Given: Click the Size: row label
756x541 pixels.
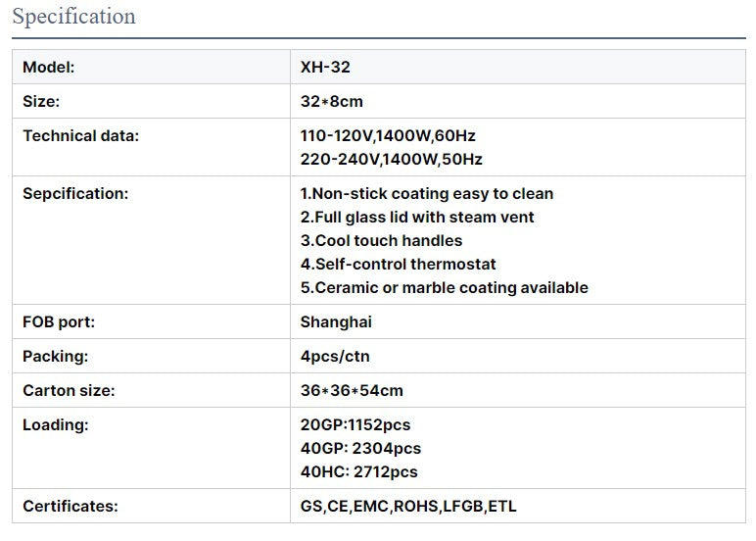Looking at the screenshot, I should (41, 101).
